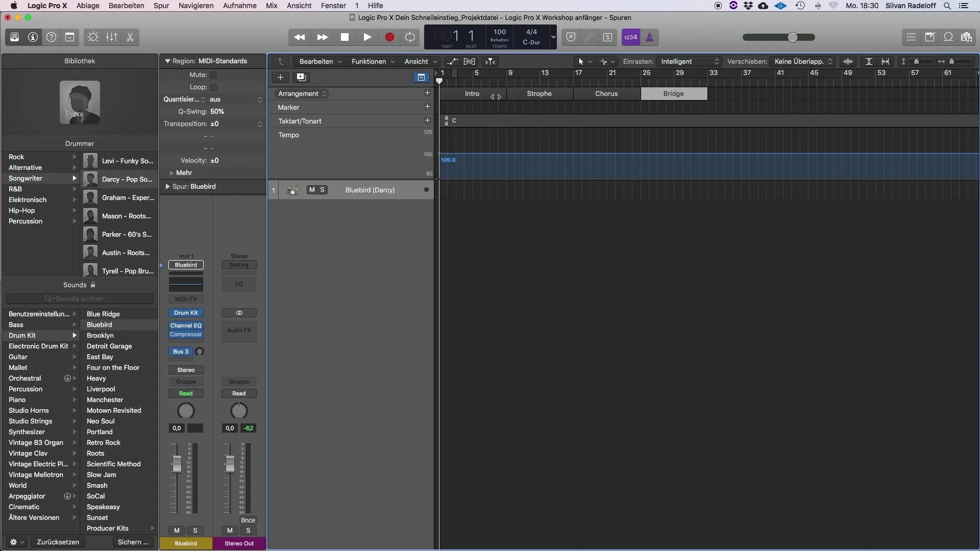This screenshot has width=980, height=551.
Task: Click the Pointer/Arrow selection tool
Action: (581, 61)
